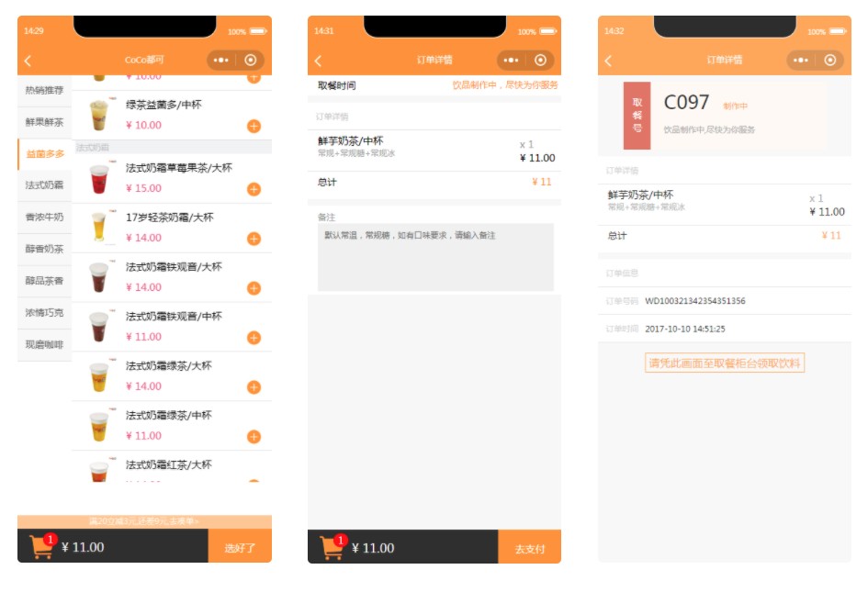The image size is (868, 592).
Task: Tap 鲜芋奶茶/中杯 on the C097 order screen
Action: click(x=640, y=195)
